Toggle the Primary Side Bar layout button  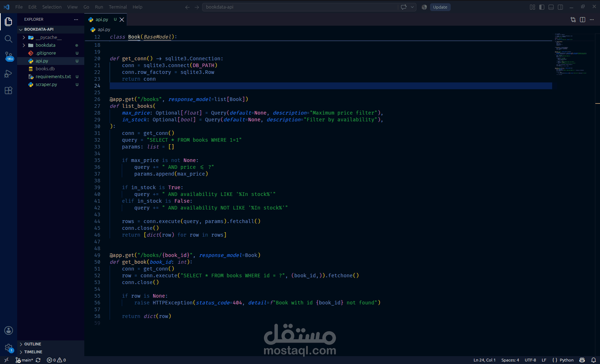click(x=542, y=7)
